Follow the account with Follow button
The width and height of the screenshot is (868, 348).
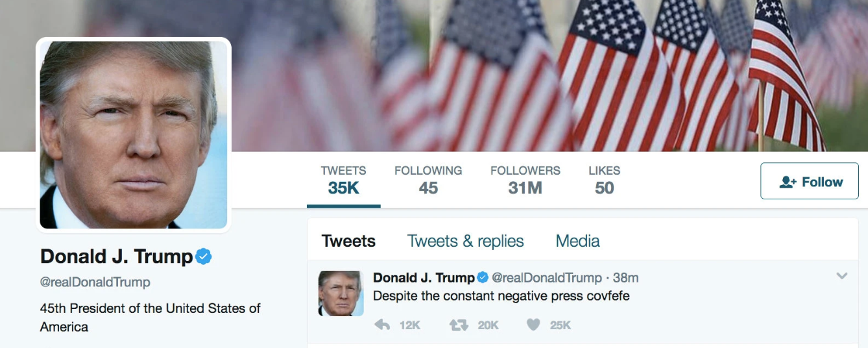coord(810,181)
